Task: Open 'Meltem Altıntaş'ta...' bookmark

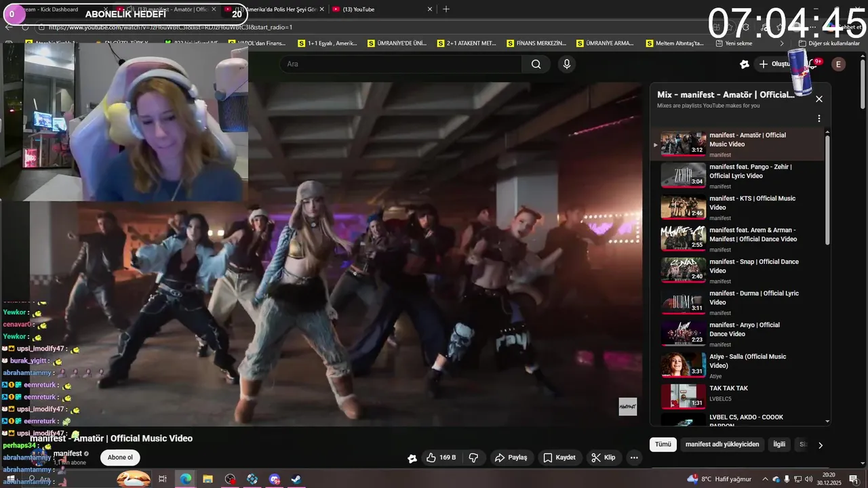Action: pos(675,43)
